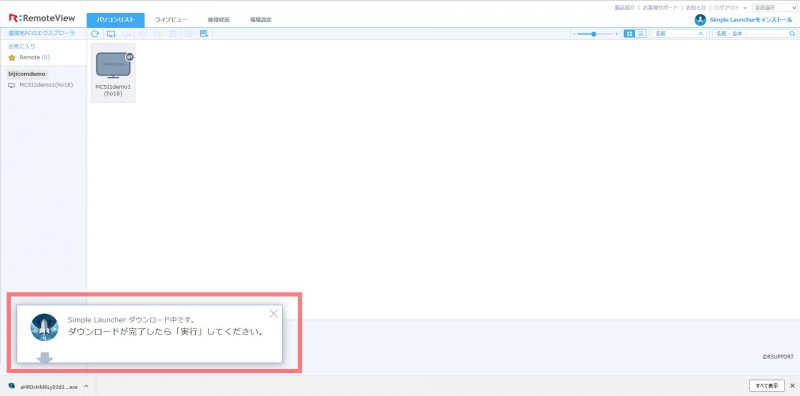Click the small monitor icon beside MCSI1demo1 in sidebar

[12, 85]
